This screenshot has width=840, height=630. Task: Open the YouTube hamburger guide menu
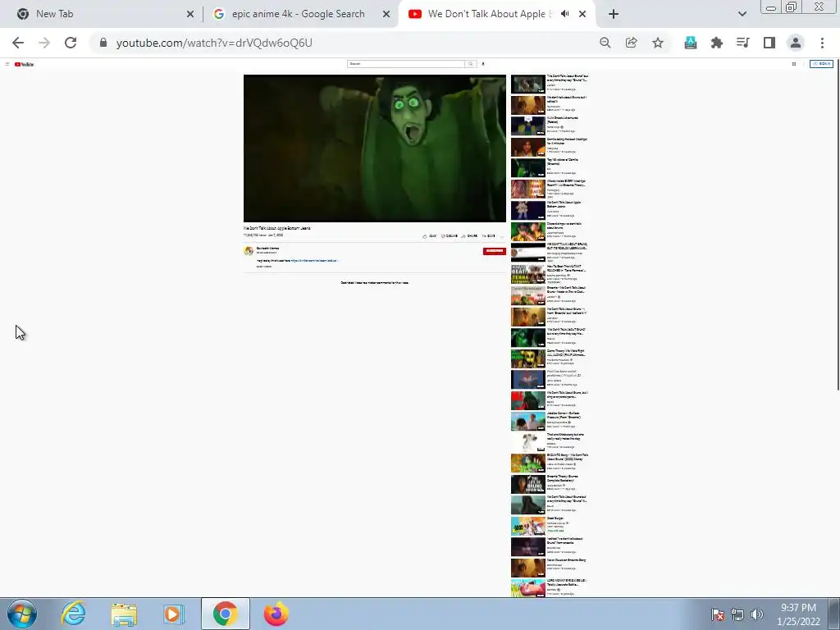7,64
